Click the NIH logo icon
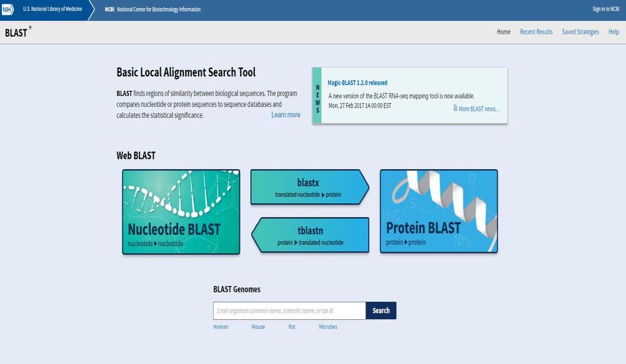 point(7,9)
